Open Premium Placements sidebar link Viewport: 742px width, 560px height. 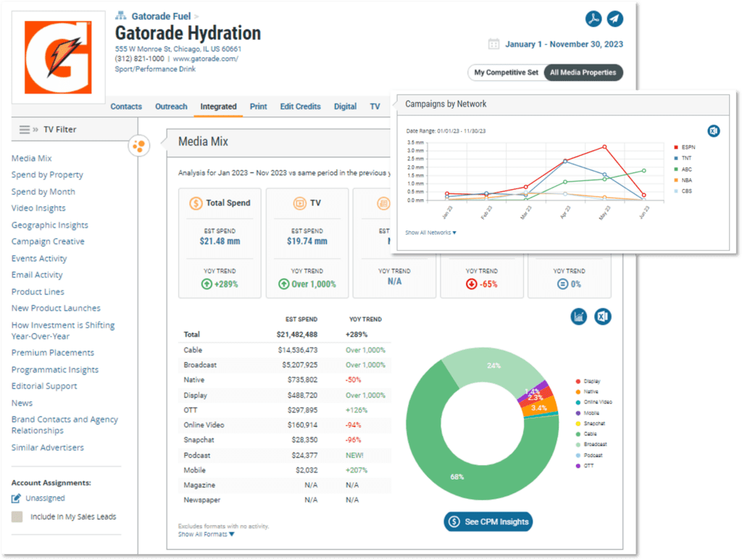(52, 352)
